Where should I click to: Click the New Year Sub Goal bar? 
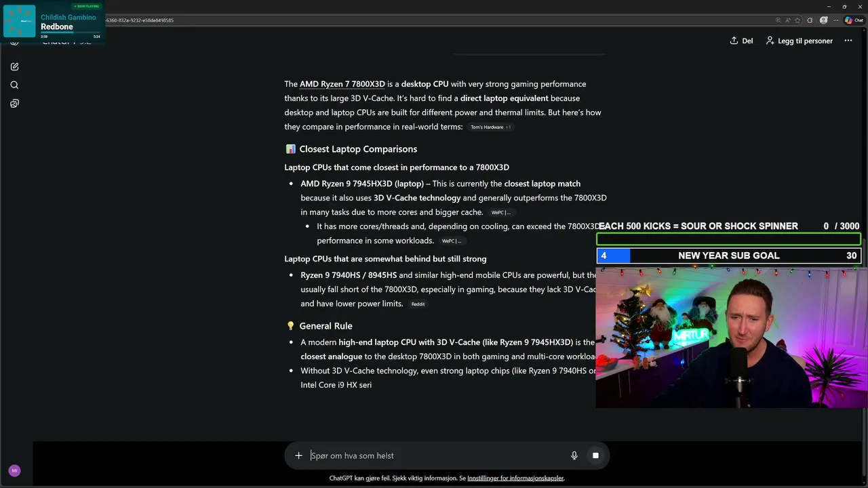click(x=729, y=256)
